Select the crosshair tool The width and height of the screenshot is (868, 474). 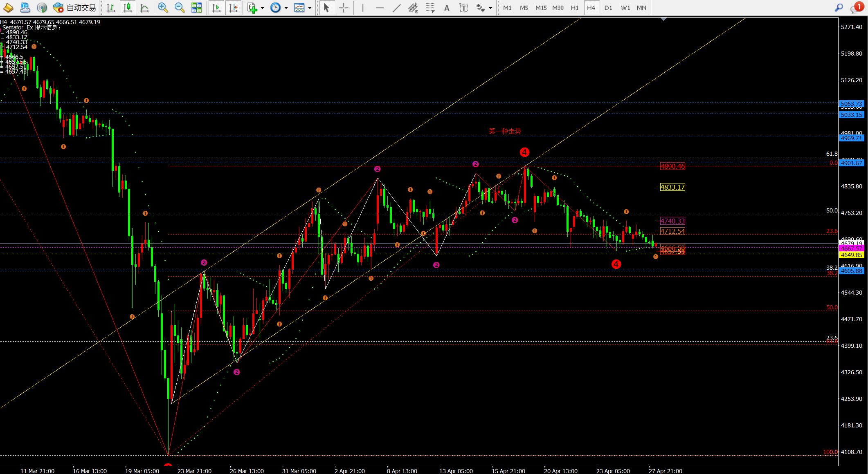344,8
